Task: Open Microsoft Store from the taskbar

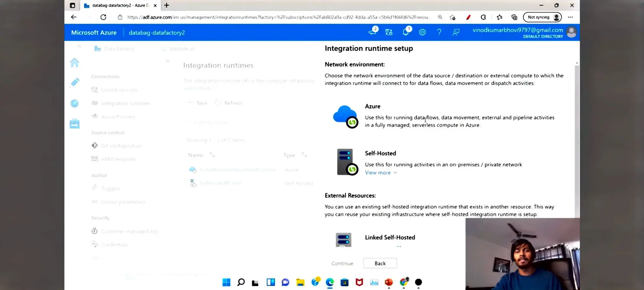Action: pos(345,282)
